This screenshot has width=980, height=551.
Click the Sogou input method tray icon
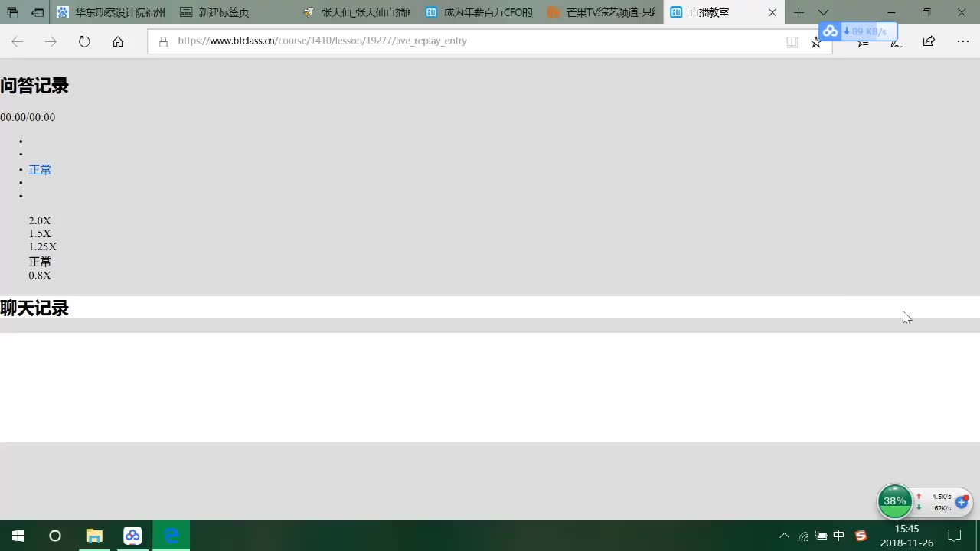tap(861, 536)
